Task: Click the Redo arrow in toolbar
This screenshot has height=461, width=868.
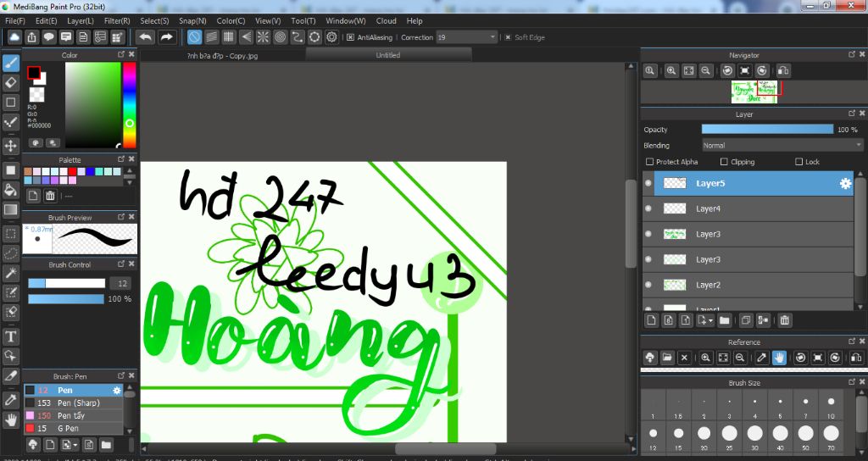Action: pos(166,37)
